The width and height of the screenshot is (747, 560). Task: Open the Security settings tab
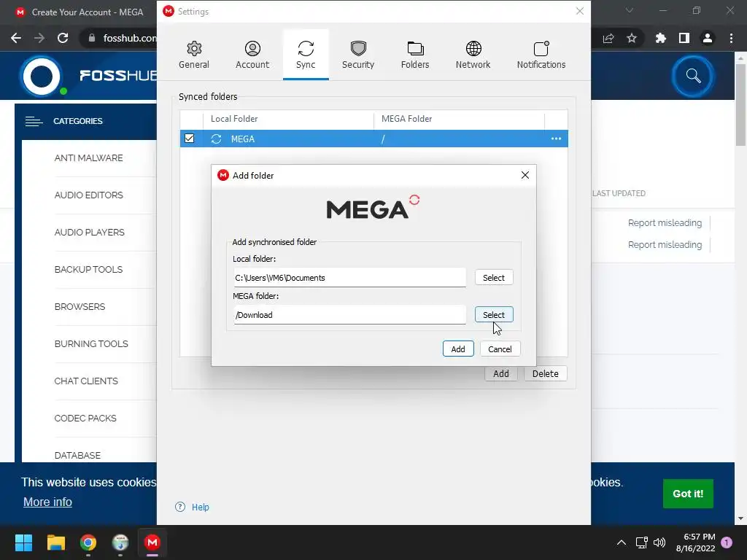point(357,55)
